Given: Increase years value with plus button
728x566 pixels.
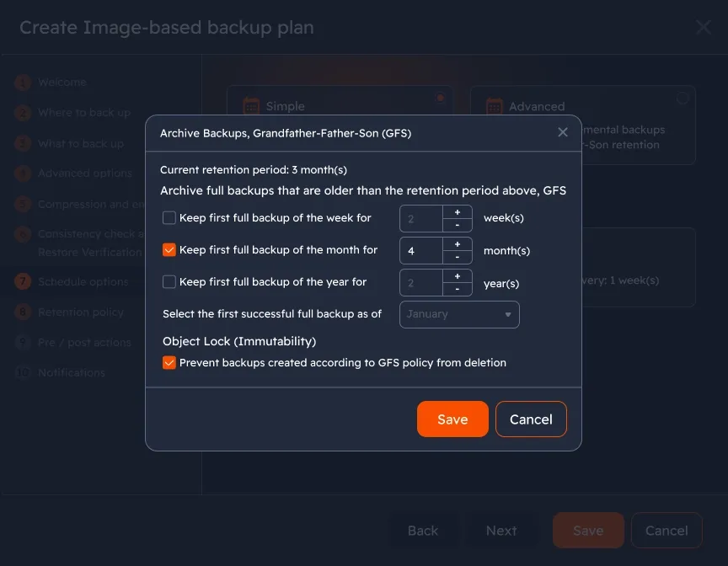Looking at the screenshot, I should [457, 276].
